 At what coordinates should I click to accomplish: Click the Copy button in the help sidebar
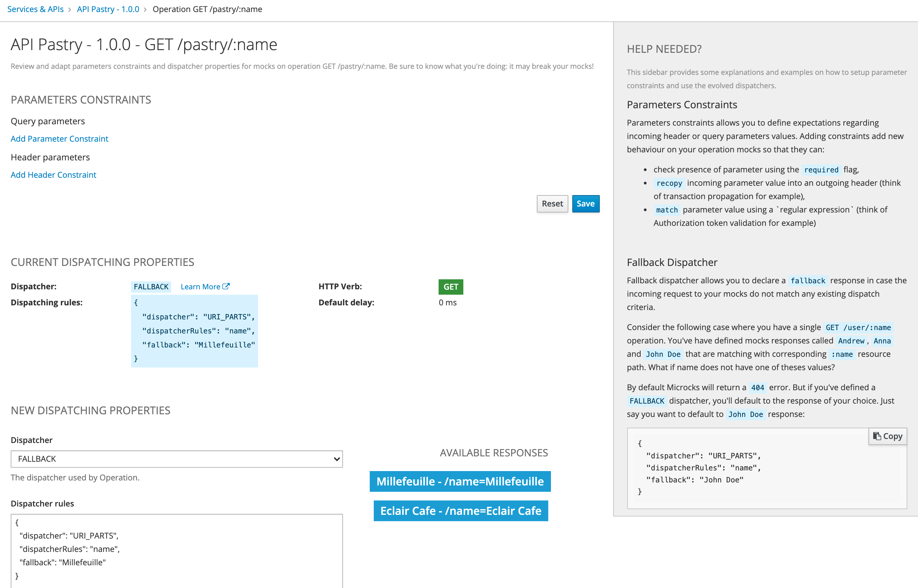[888, 436]
